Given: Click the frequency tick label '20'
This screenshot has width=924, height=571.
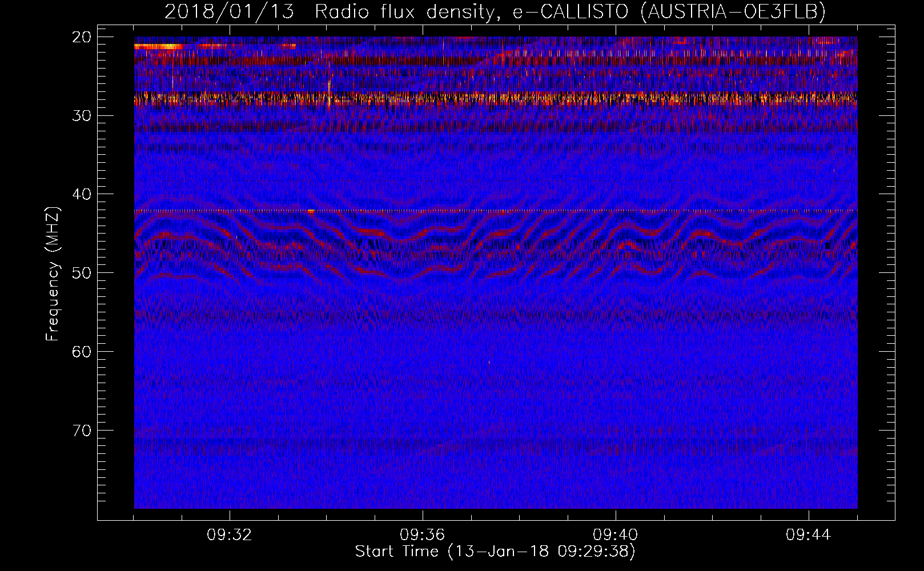Looking at the screenshot, I should click(x=82, y=37).
